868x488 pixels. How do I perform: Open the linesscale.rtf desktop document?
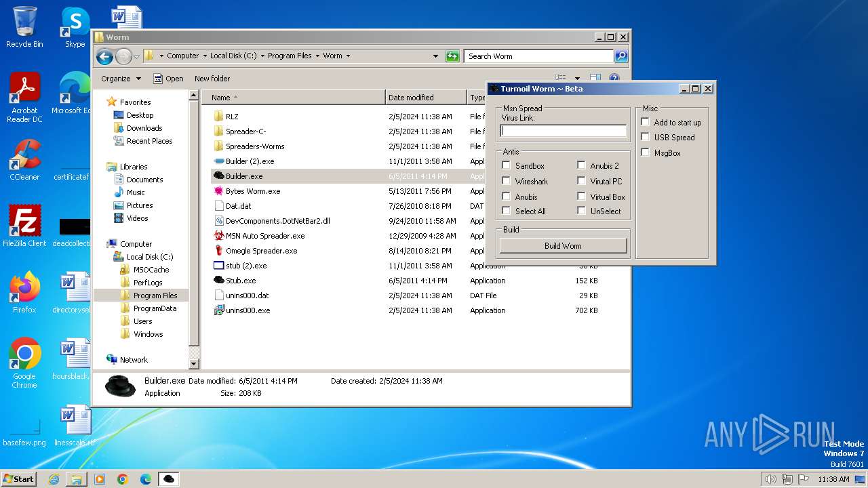(75, 425)
